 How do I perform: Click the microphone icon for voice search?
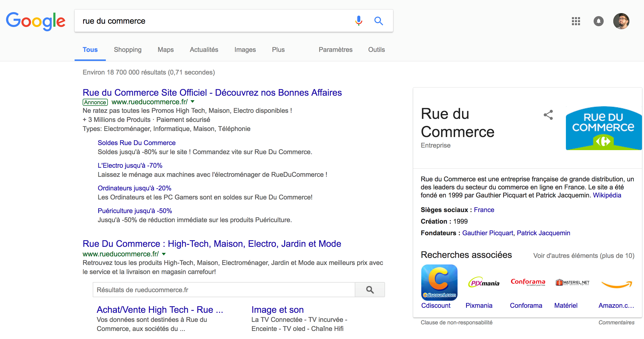(x=358, y=21)
